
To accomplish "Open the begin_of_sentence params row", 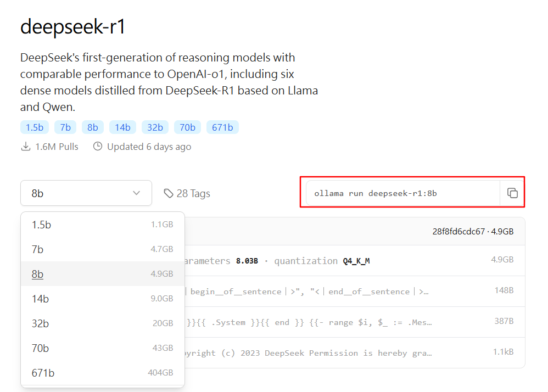I will 355,292.
